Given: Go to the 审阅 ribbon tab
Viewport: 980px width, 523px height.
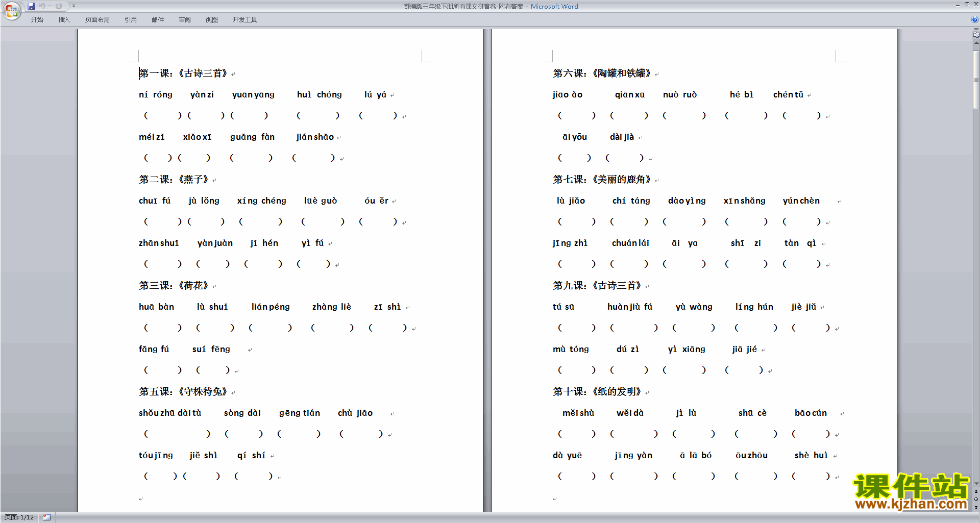Looking at the screenshot, I should (185, 20).
